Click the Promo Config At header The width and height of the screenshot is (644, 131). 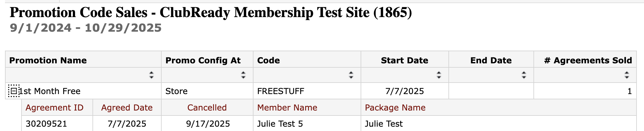(203, 60)
